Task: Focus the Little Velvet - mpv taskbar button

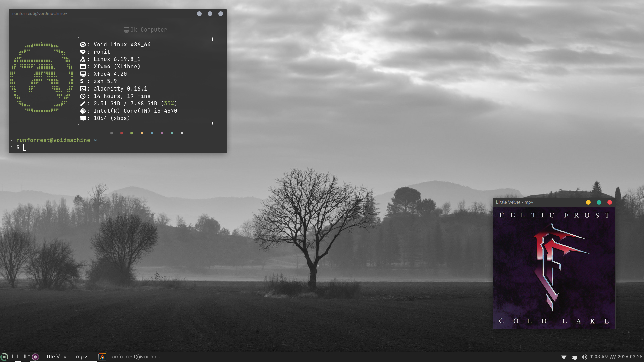Action: [64, 357]
